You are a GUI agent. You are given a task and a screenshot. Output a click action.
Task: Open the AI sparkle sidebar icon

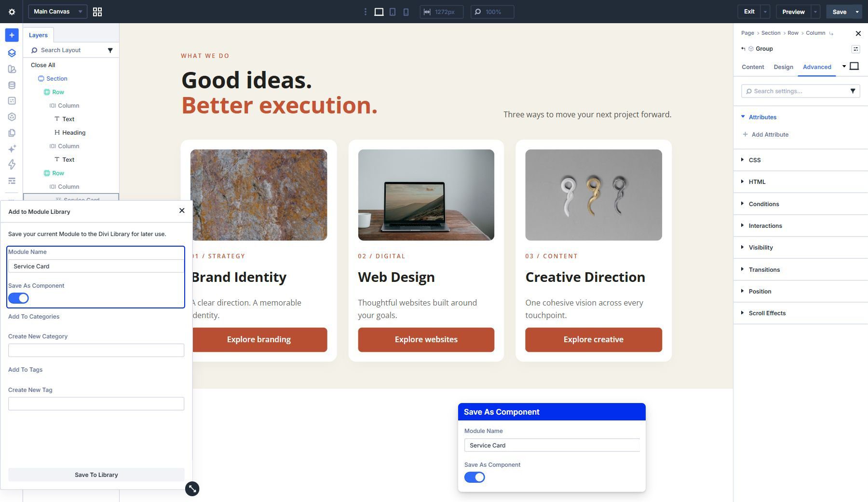pyautogui.click(x=12, y=149)
